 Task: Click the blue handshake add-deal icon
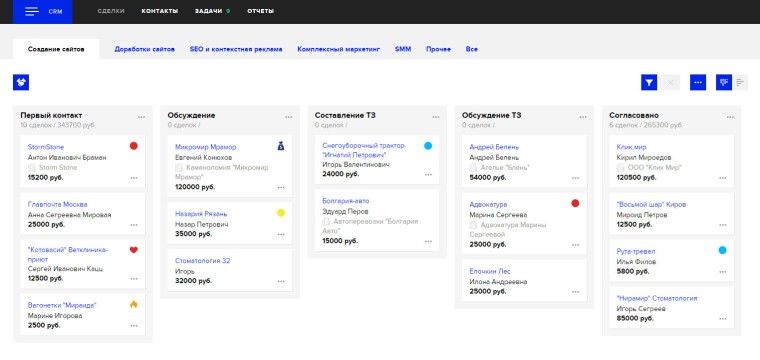coord(21,82)
